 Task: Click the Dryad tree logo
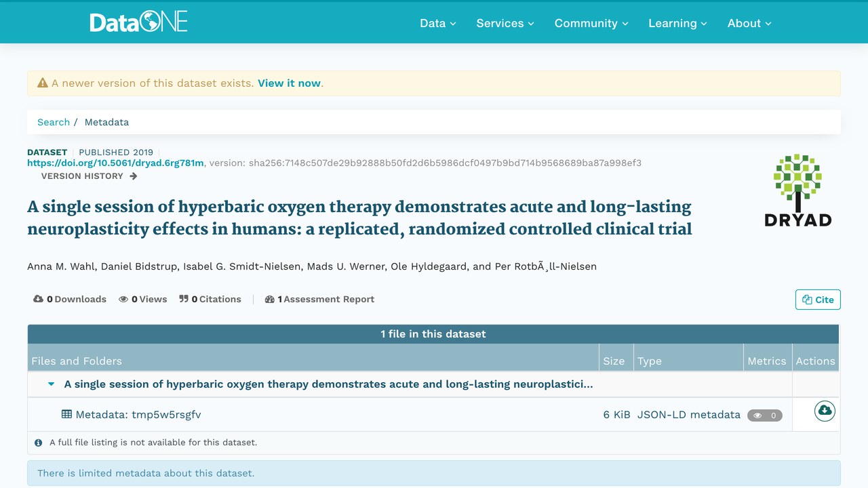797,190
